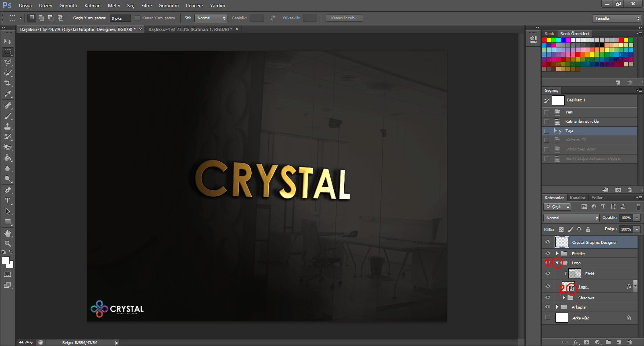
Task: Select the Rectangular Marquee tool
Action: coord(8,52)
